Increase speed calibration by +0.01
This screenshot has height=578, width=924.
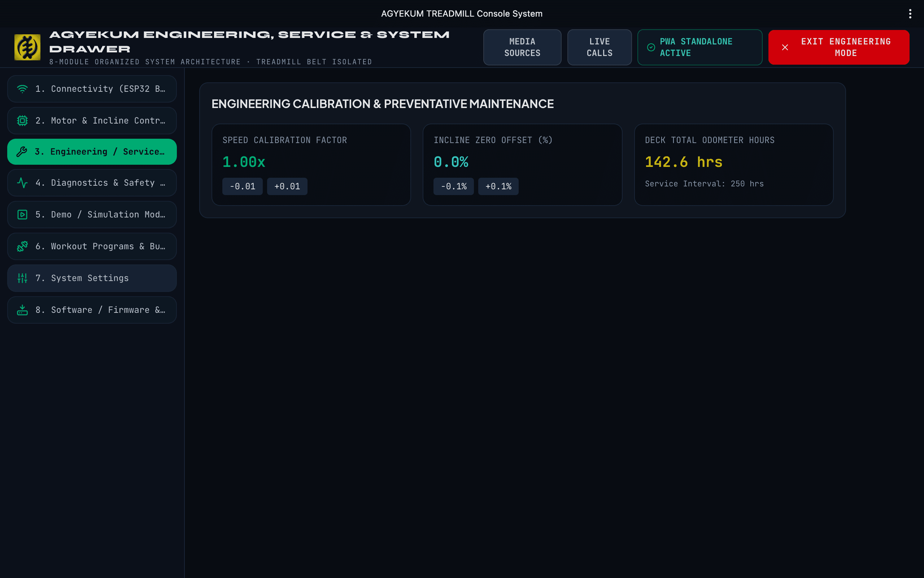tap(287, 186)
